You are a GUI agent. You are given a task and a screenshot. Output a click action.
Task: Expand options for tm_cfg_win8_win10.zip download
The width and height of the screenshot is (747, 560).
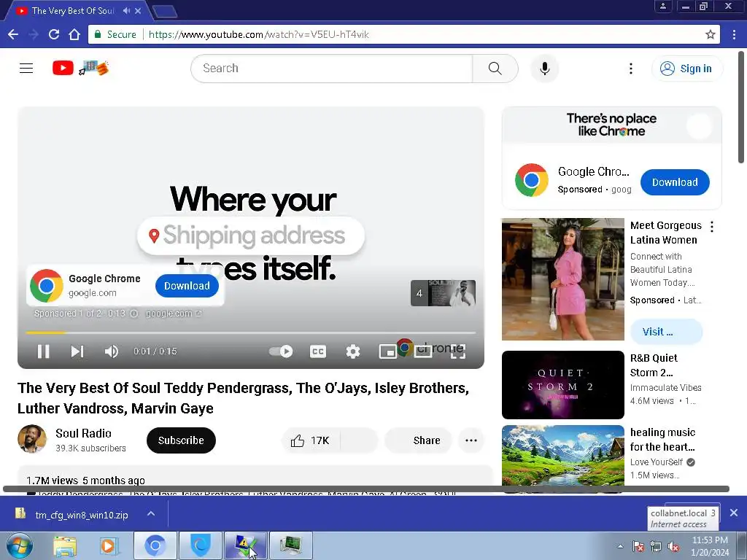click(x=150, y=513)
